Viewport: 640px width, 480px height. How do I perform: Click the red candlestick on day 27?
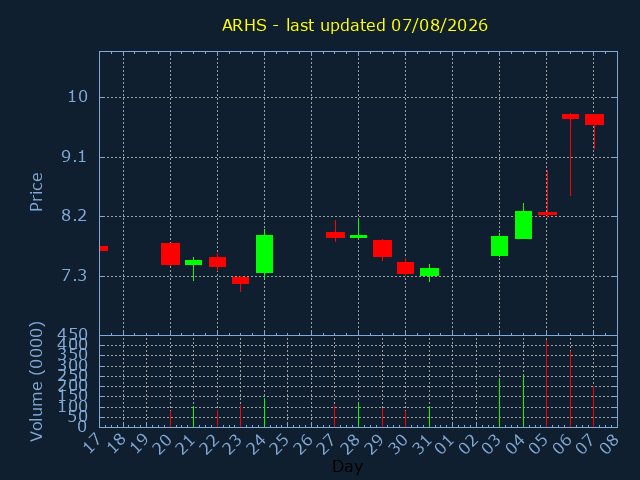tap(336, 235)
